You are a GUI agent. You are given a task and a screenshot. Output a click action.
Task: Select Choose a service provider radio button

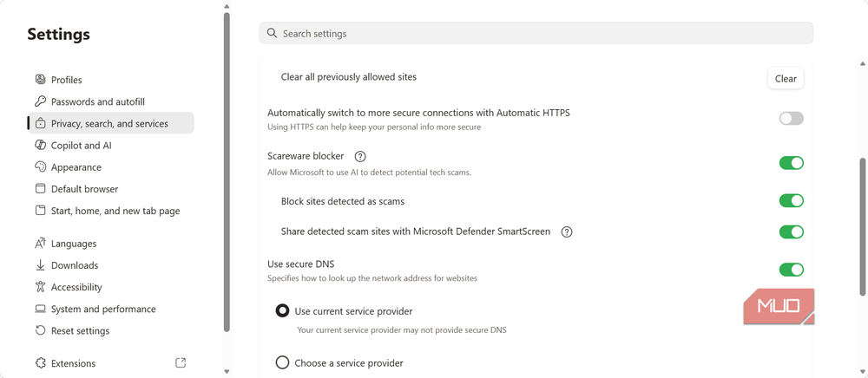pos(282,362)
